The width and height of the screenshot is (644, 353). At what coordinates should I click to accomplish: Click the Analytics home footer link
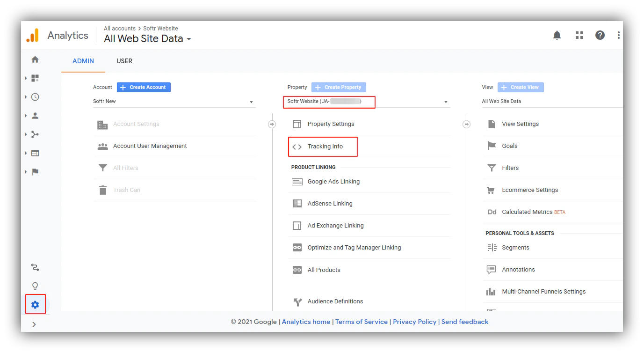coord(306,322)
